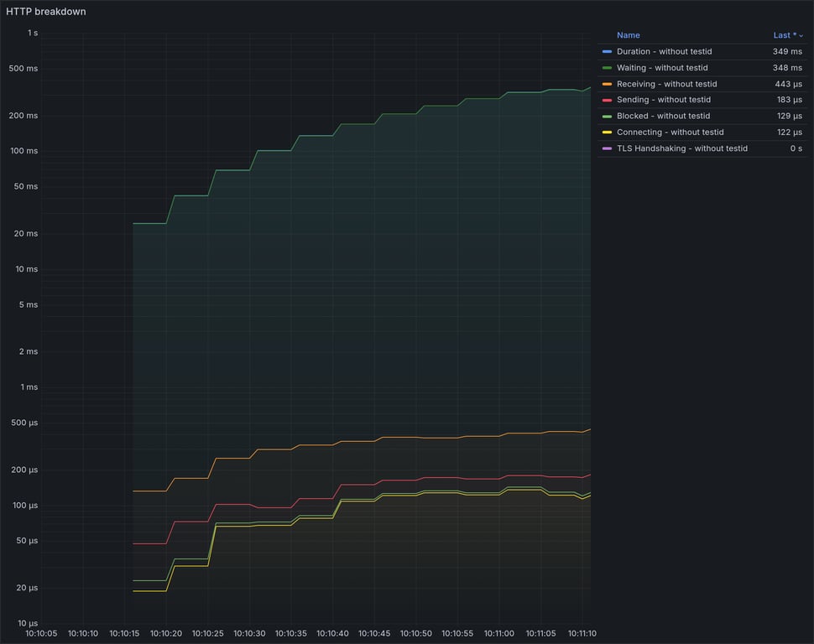Open color picker for Duration series swatch
Screen dimensions: 814x644
(607, 51)
